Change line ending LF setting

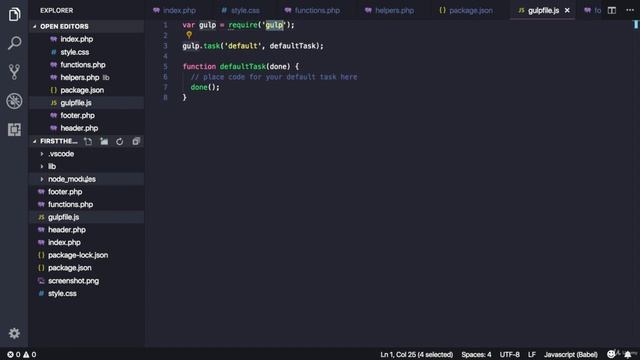coord(531,354)
